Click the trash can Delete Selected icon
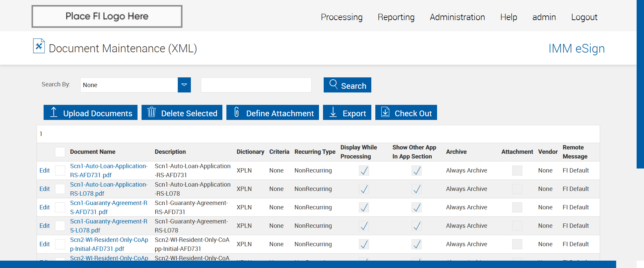 (152, 112)
